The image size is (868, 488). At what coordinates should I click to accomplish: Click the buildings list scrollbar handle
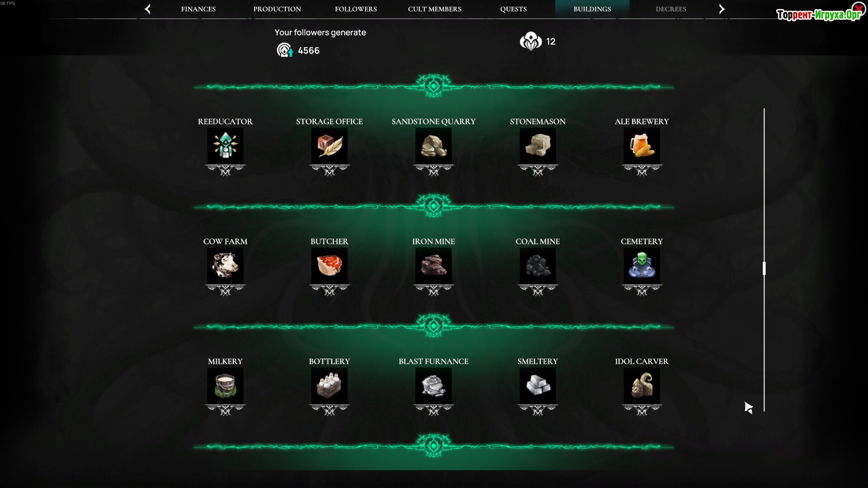(x=764, y=268)
